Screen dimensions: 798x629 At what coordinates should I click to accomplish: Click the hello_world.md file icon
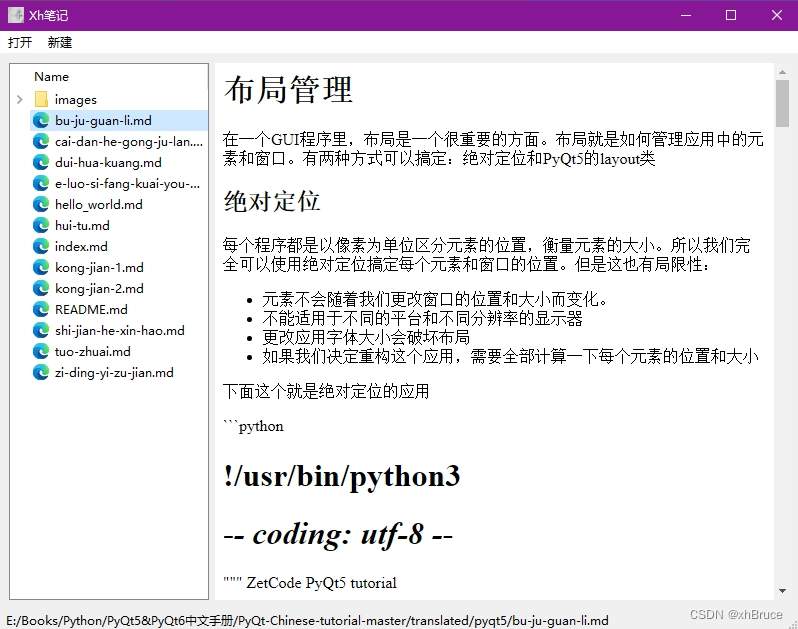41,205
